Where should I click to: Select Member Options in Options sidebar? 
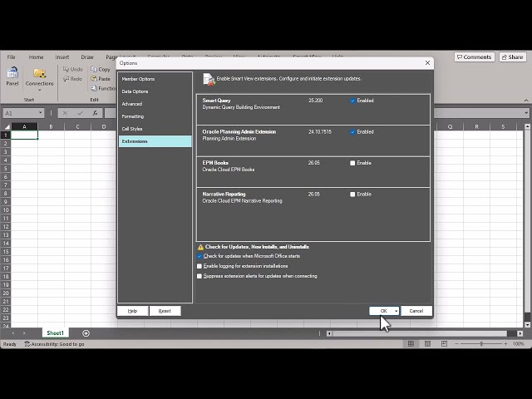[x=155, y=79]
